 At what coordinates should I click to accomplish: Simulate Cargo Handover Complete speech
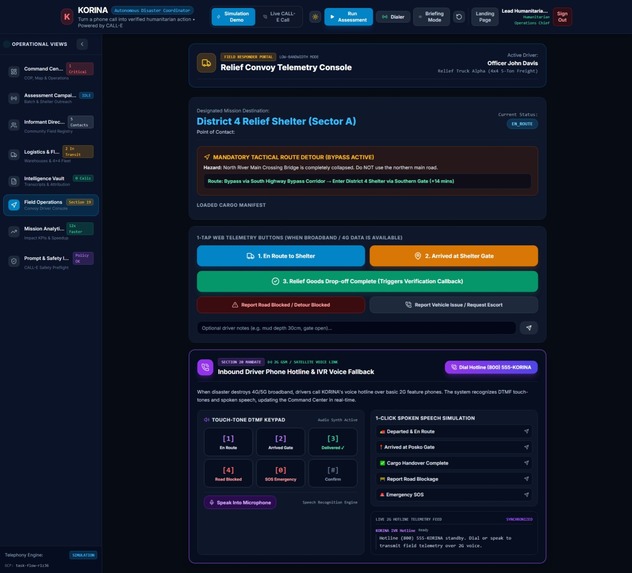[x=454, y=463]
